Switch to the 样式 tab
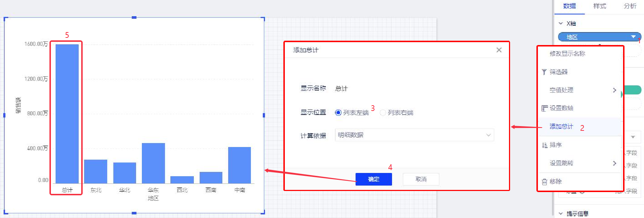This screenshot has height=218, width=644. [600, 6]
